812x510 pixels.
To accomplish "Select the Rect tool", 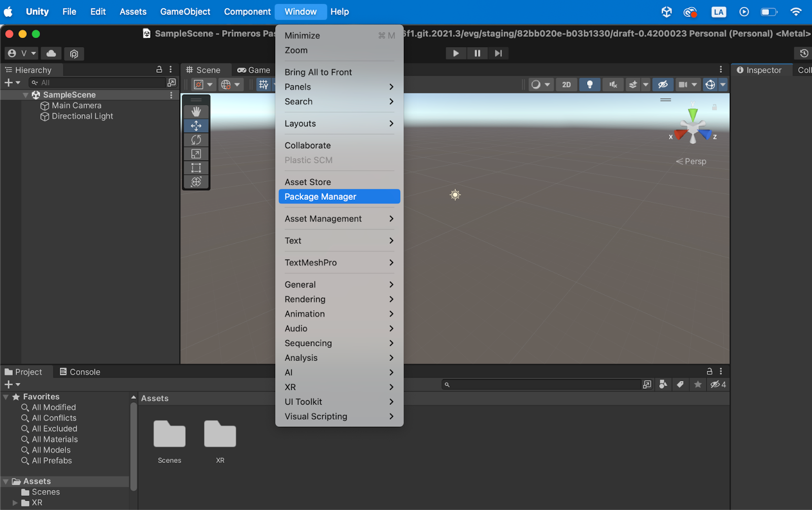I will [x=196, y=168].
